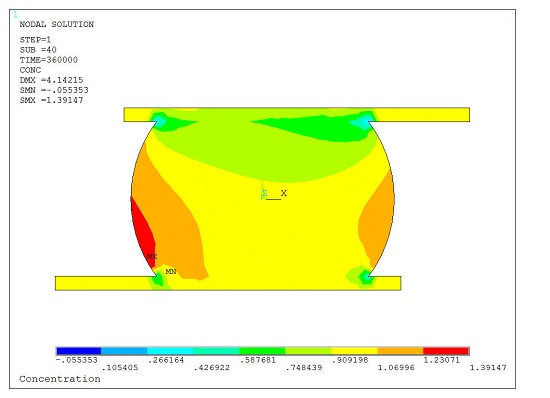Click the legend value 1.23071
The height and width of the screenshot is (398, 550).
[x=442, y=360]
